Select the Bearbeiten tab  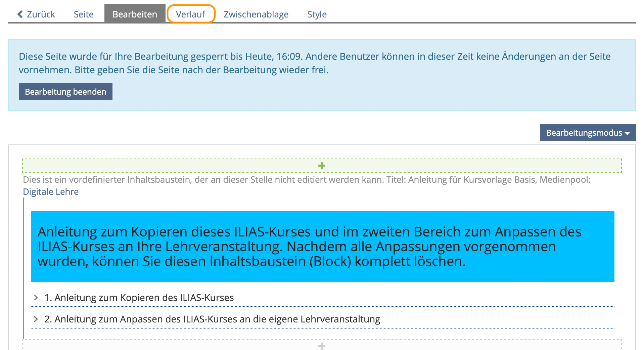coord(135,14)
